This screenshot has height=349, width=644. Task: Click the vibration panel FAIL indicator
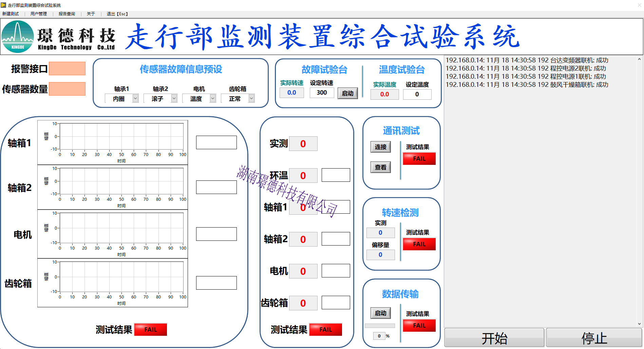point(151,329)
